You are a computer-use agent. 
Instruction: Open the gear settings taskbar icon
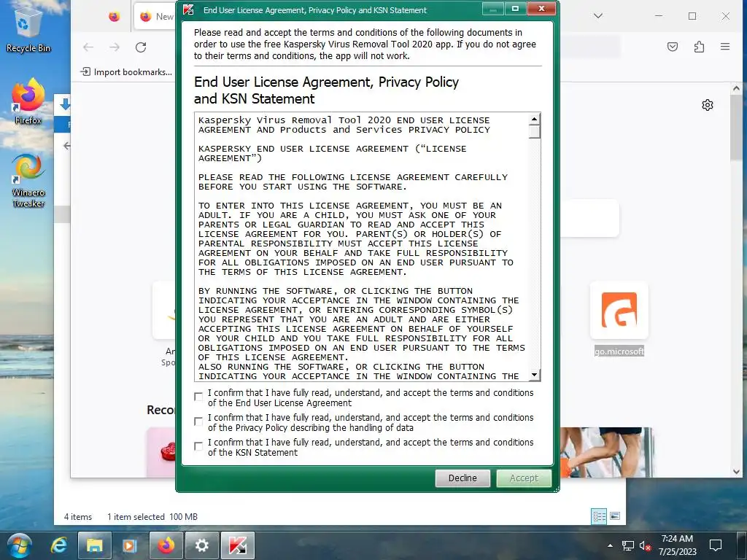[x=201, y=545]
